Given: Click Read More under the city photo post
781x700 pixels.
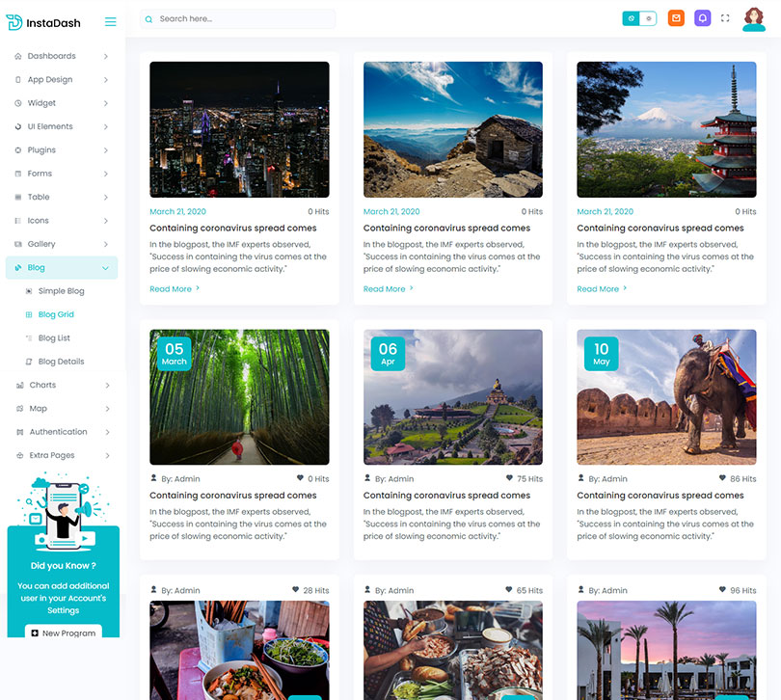Looking at the screenshot, I should coord(174,289).
